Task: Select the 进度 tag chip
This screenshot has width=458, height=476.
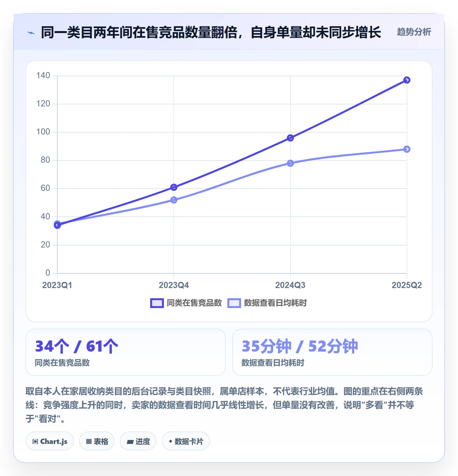Action: (138, 441)
